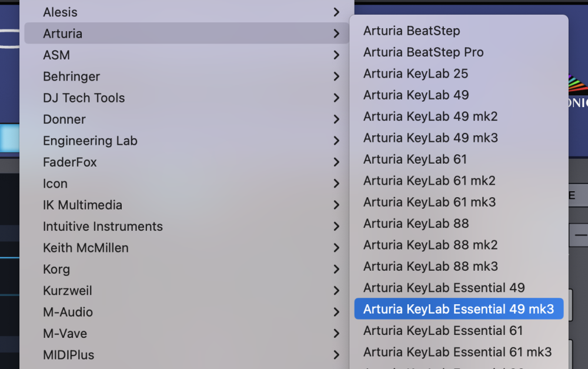Choose Arturia BeatStep from submenu
This screenshot has height=369, width=588.
point(412,31)
